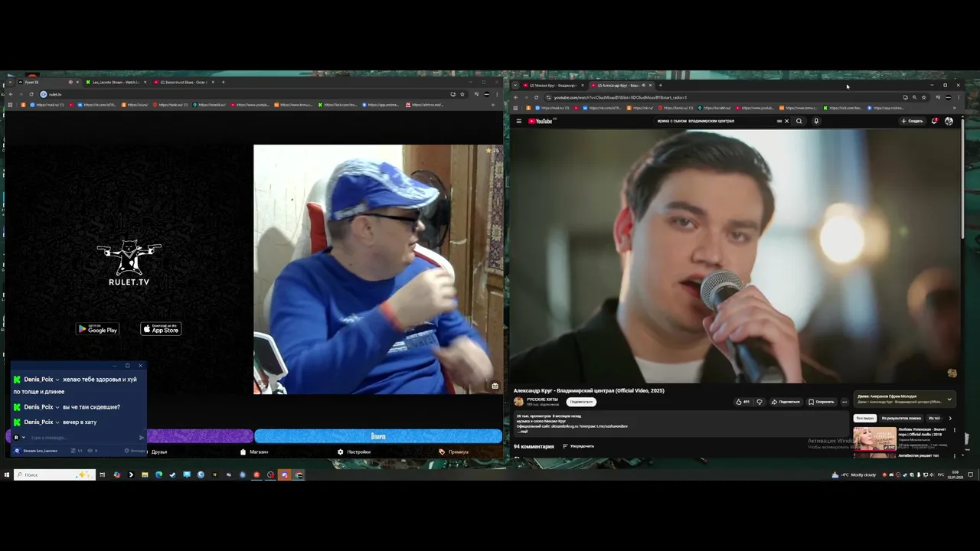The width and height of the screenshot is (980, 551).
Task: Open more actions menu under video
Action: point(844,402)
